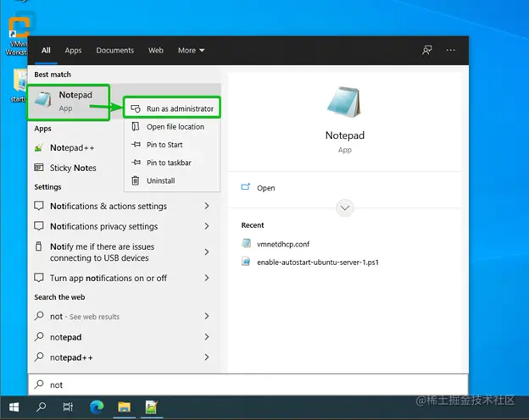Expand notepad web suggestion arrow
The height and width of the screenshot is (420, 529).
coord(207,337)
